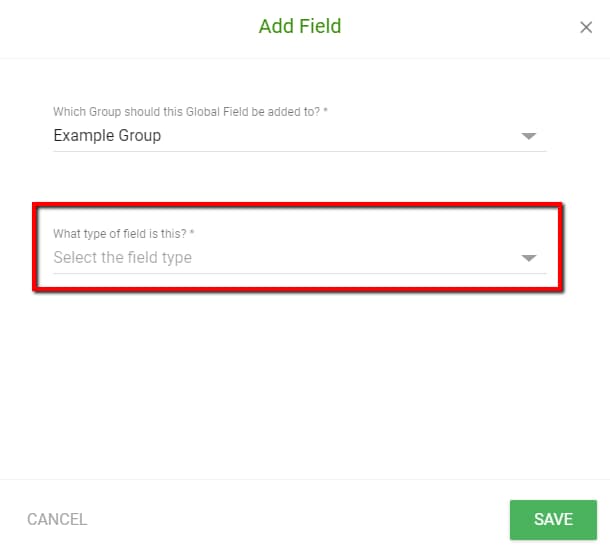Click the word 'type' in the field placeholder
The height and width of the screenshot is (552, 610).
point(176,258)
